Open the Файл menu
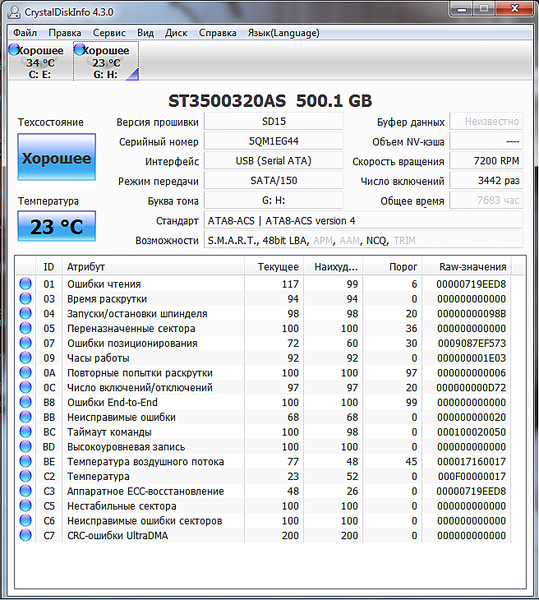Image resolution: width=539 pixels, height=600 pixels. pos(25,33)
